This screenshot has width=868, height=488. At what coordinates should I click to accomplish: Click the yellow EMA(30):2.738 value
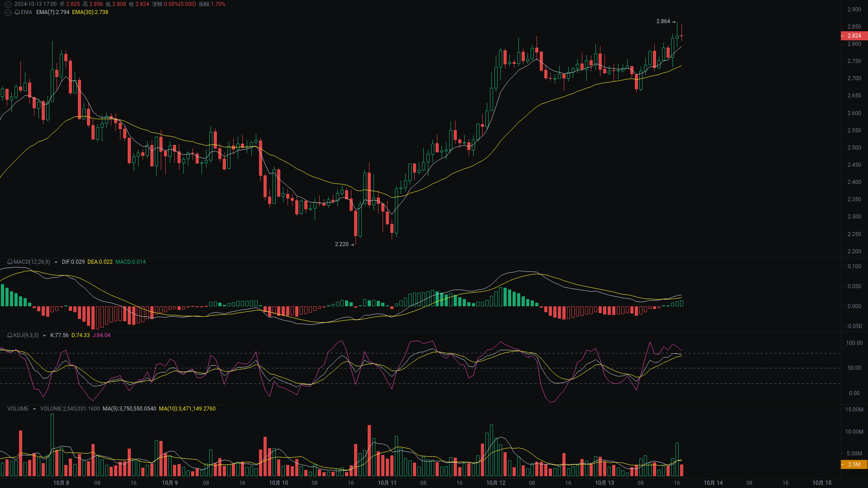90,12
